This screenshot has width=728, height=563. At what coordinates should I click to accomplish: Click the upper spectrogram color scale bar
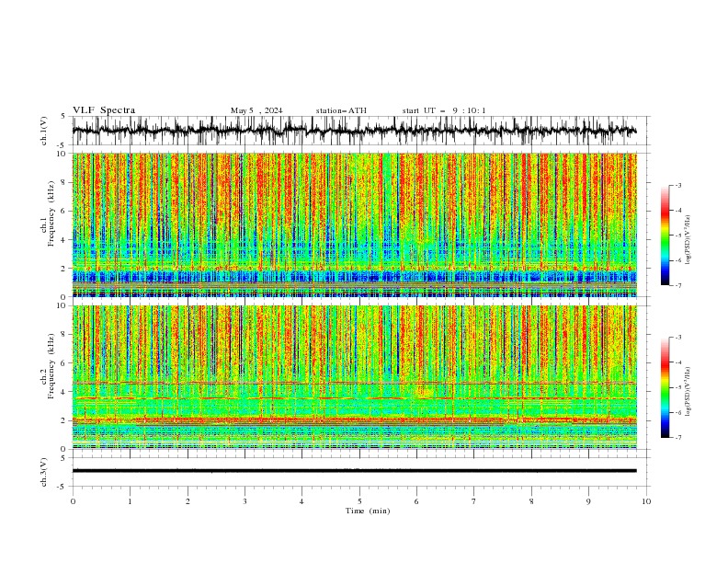point(665,236)
